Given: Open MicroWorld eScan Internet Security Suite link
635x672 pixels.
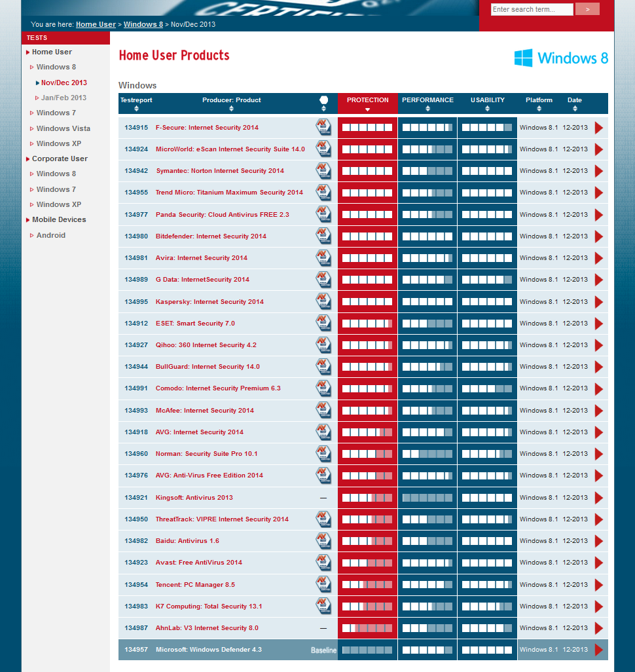Looking at the screenshot, I should [230, 149].
